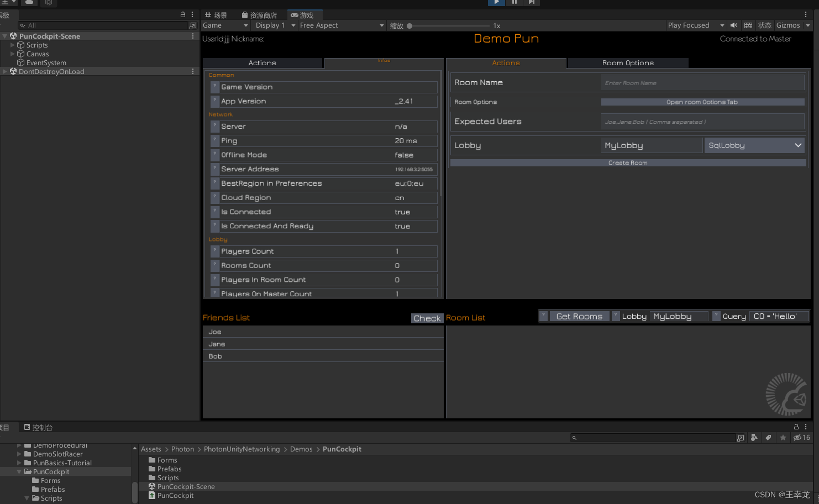Focus the Hierarchy search field
The image size is (819, 504).
pyautogui.click(x=102, y=25)
